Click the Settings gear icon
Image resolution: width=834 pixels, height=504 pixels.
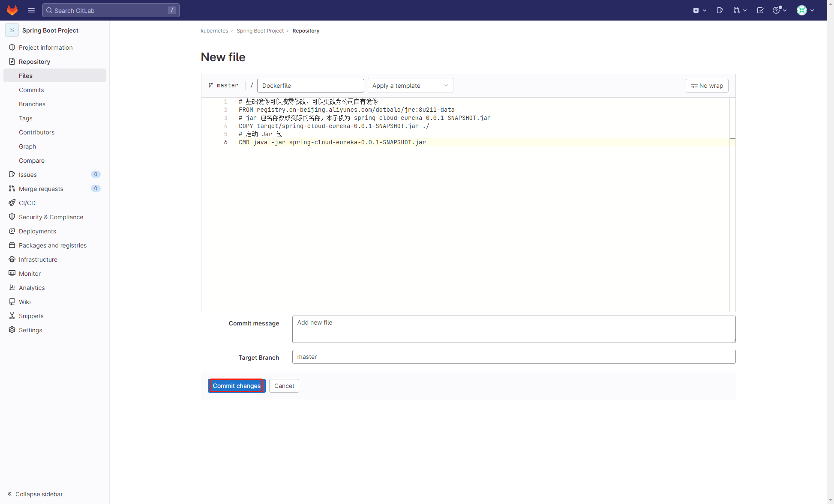[12, 330]
